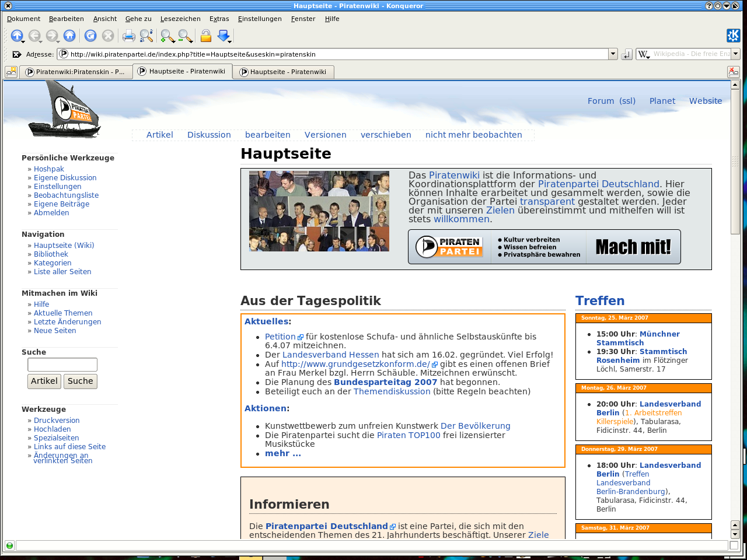Click the padlock security icon

click(205, 36)
